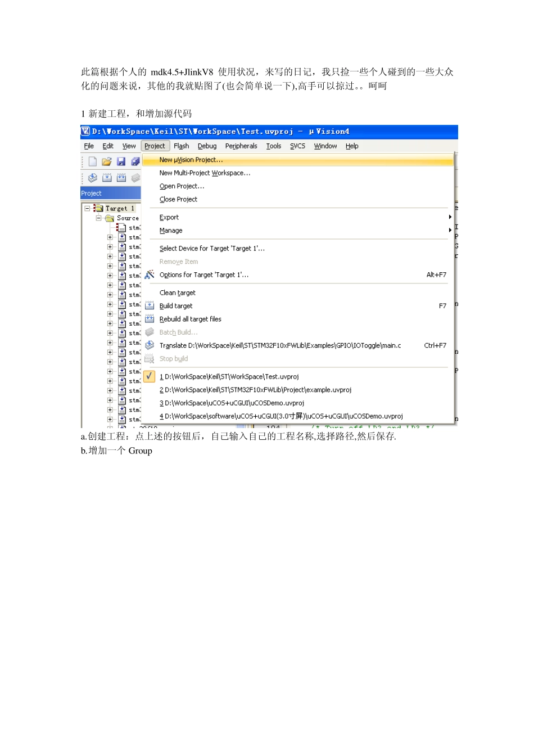The image size is (534, 756).
Task: Select the checked recent project Test.uvproj
Action: pos(298,376)
